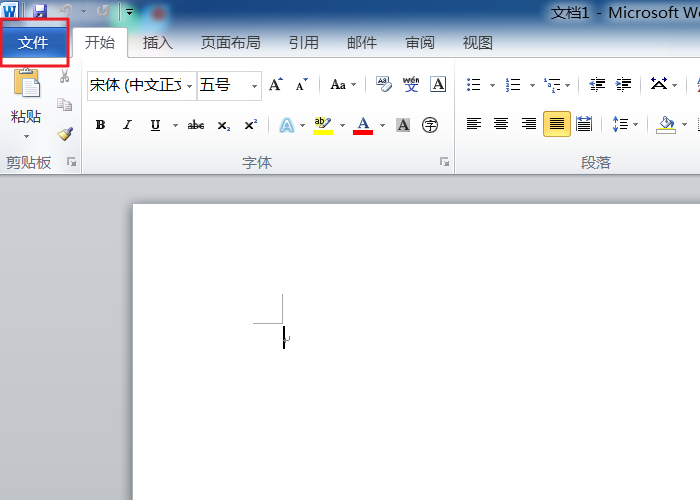Click the Clear Formatting eraser icon

[x=384, y=84]
